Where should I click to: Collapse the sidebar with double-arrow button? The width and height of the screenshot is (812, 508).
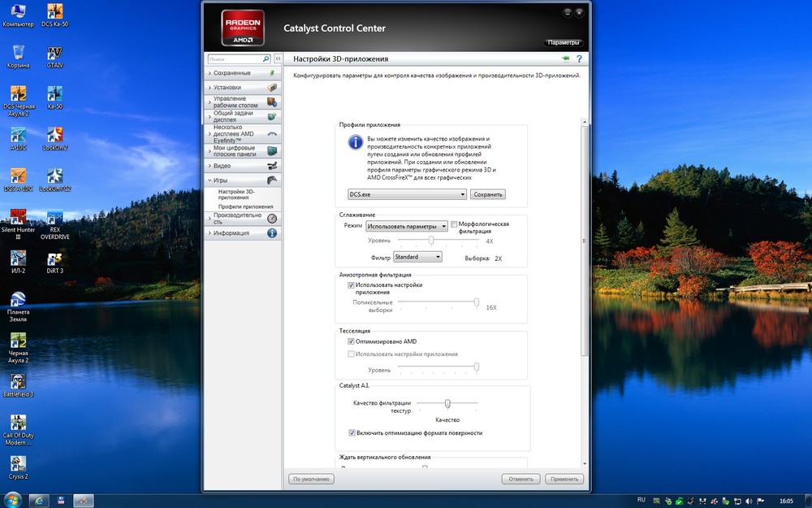[278, 59]
